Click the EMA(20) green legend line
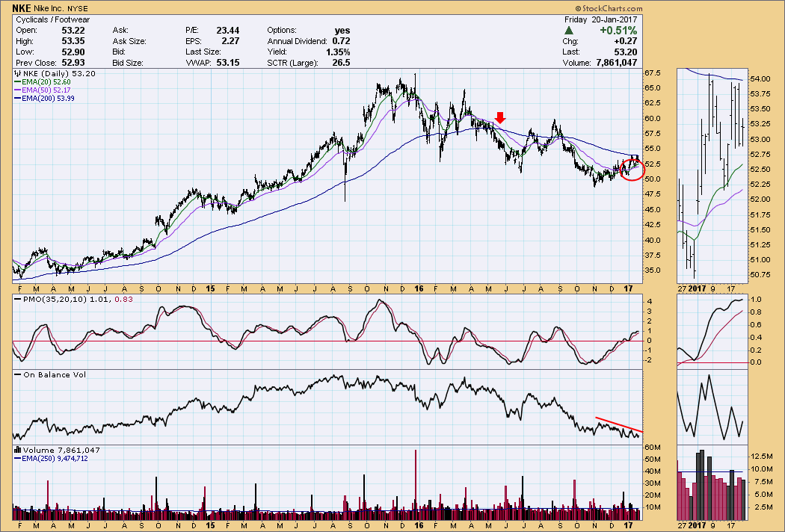785x532 pixels. point(17,82)
